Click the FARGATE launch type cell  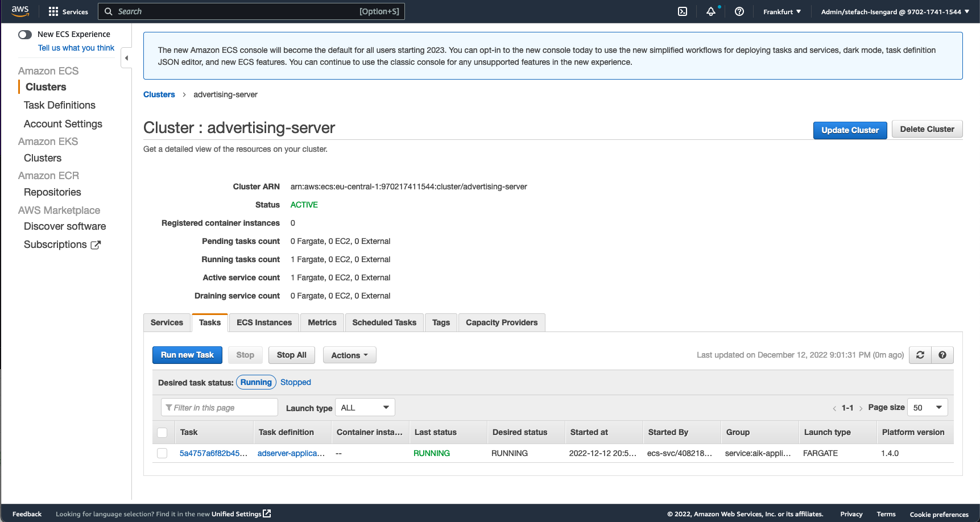click(x=820, y=453)
